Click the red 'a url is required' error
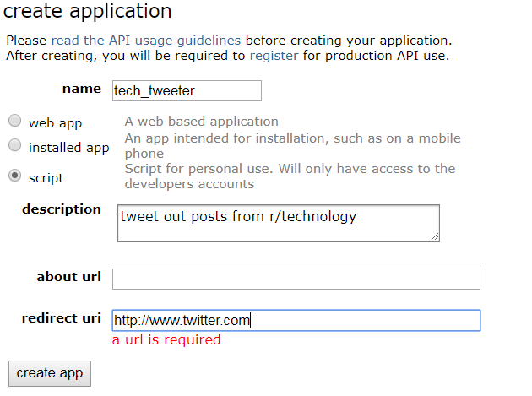The width and height of the screenshot is (532, 396). pos(166,339)
